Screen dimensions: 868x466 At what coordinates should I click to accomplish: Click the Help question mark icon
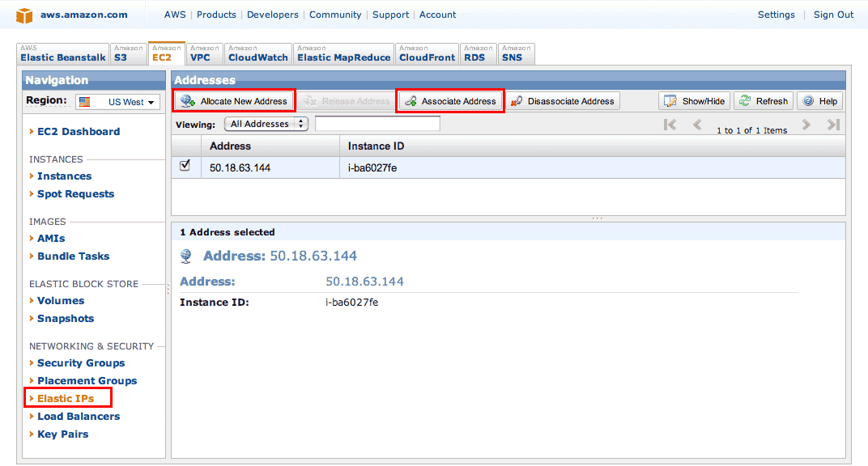click(x=808, y=100)
